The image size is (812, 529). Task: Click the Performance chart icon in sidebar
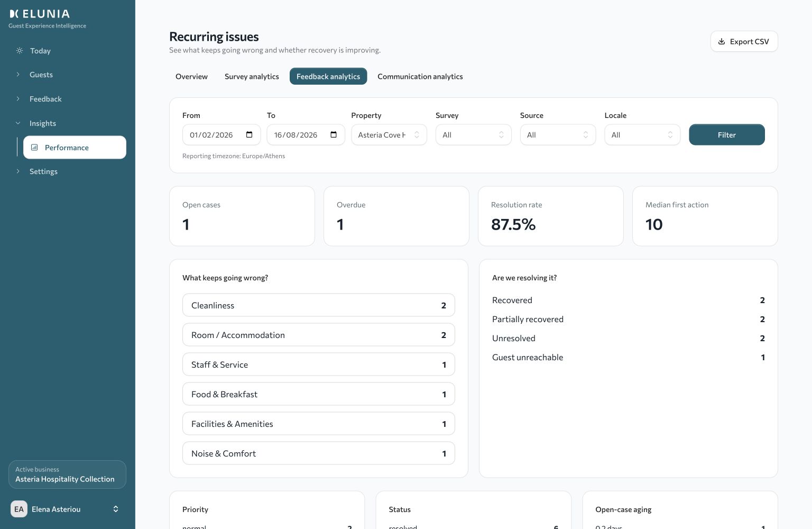(x=34, y=148)
